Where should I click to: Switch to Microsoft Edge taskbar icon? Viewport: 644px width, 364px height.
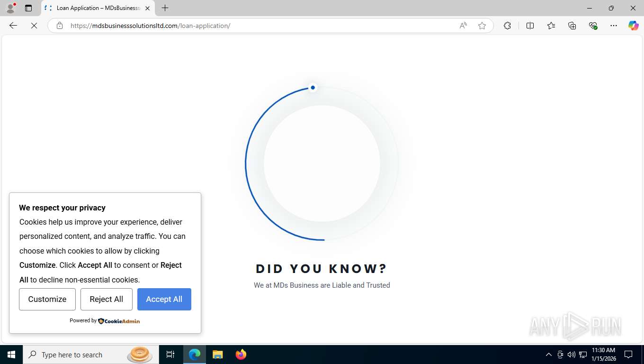tap(195, 355)
